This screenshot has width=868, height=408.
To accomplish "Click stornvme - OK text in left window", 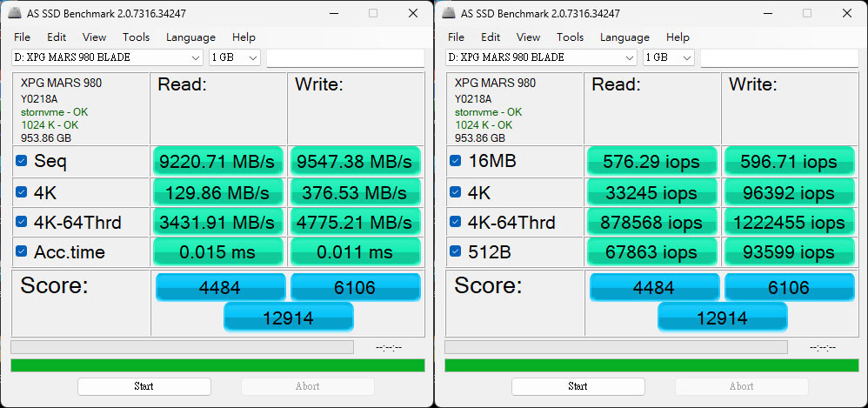I will [54, 112].
